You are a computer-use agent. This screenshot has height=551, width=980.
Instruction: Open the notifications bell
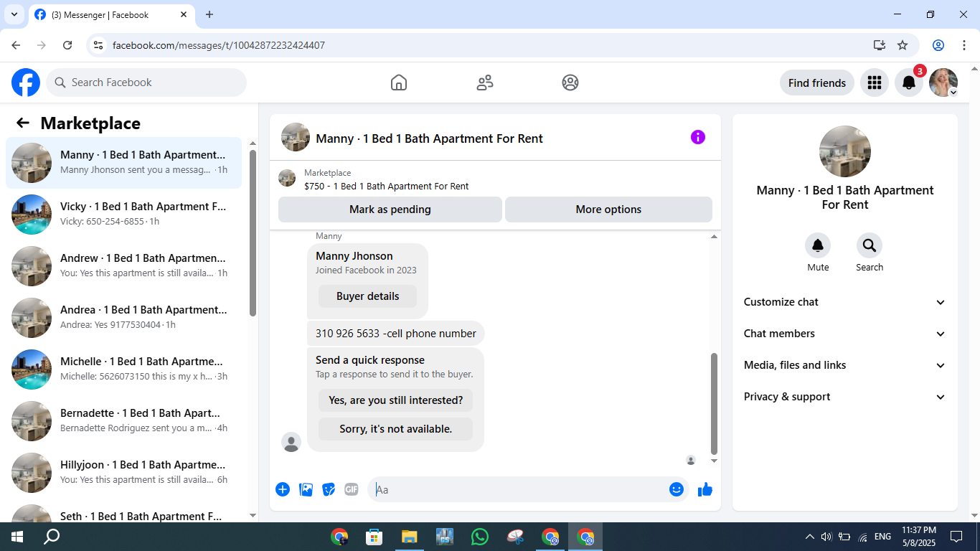(909, 83)
